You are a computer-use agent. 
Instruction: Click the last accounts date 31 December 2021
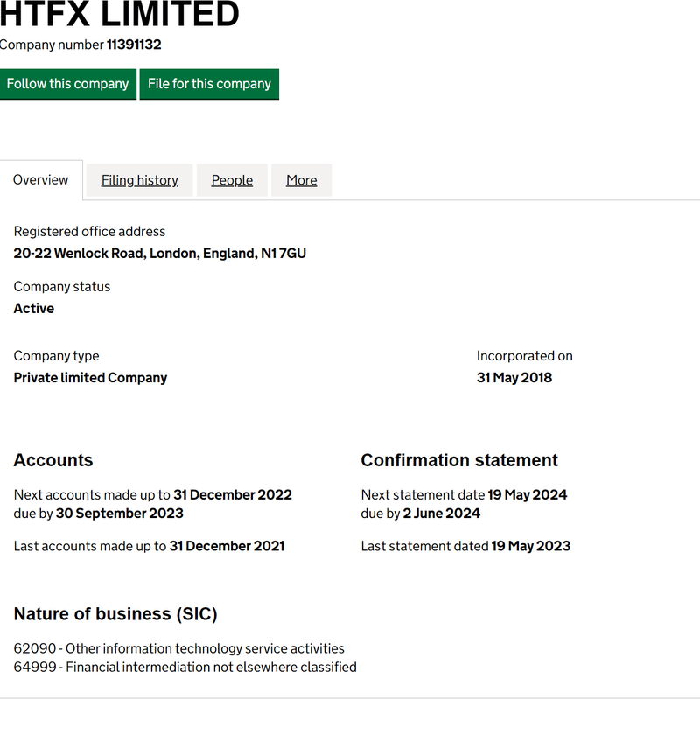coord(227,546)
